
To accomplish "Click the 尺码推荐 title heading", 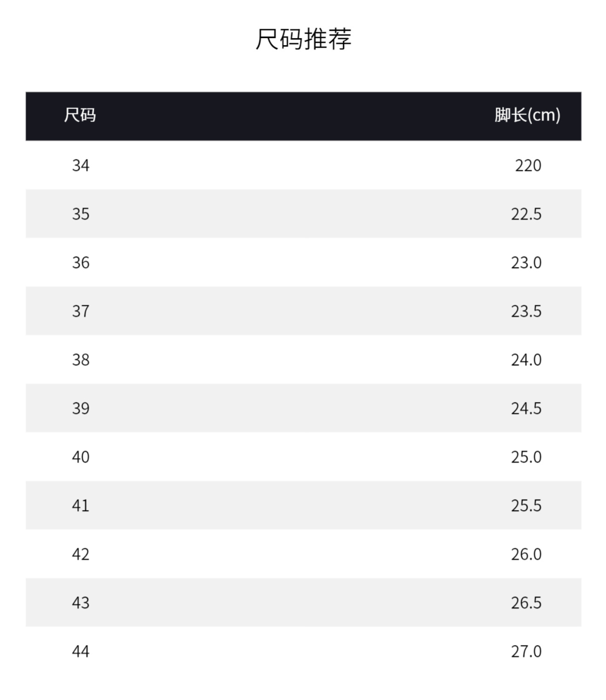I will pos(303,39).
